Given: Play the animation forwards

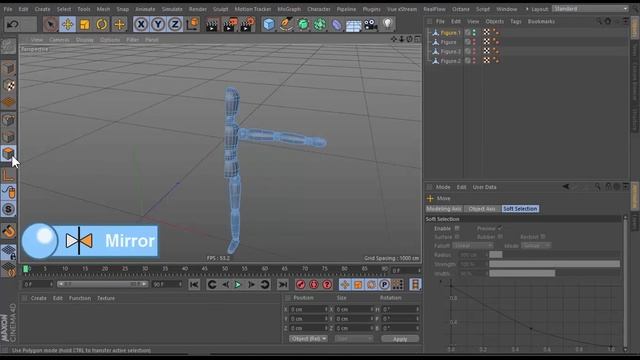Looking at the screenshot, I should (x=238, y=284).
